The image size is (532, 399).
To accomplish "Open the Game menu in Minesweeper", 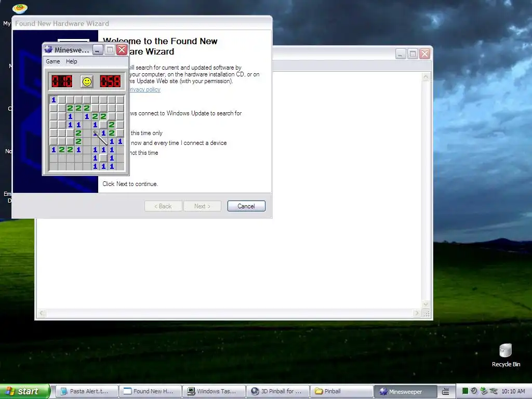I will click(x=53, y=61).
